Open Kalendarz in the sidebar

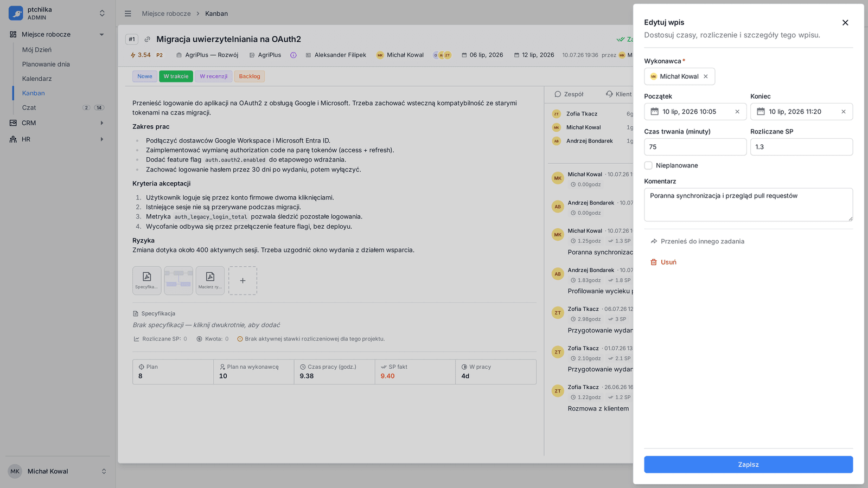coord(37,79)
